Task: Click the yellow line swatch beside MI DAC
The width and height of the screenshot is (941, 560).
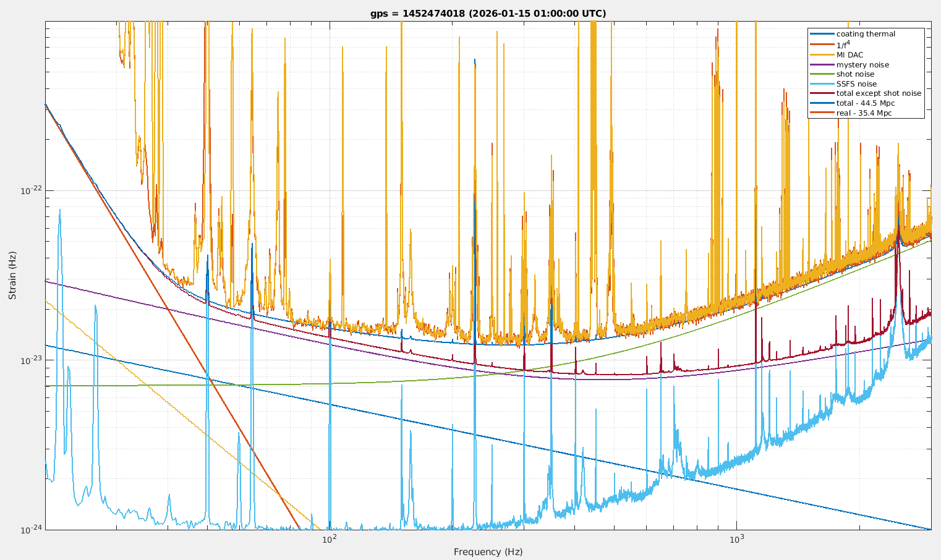Action: coord(822,55)
